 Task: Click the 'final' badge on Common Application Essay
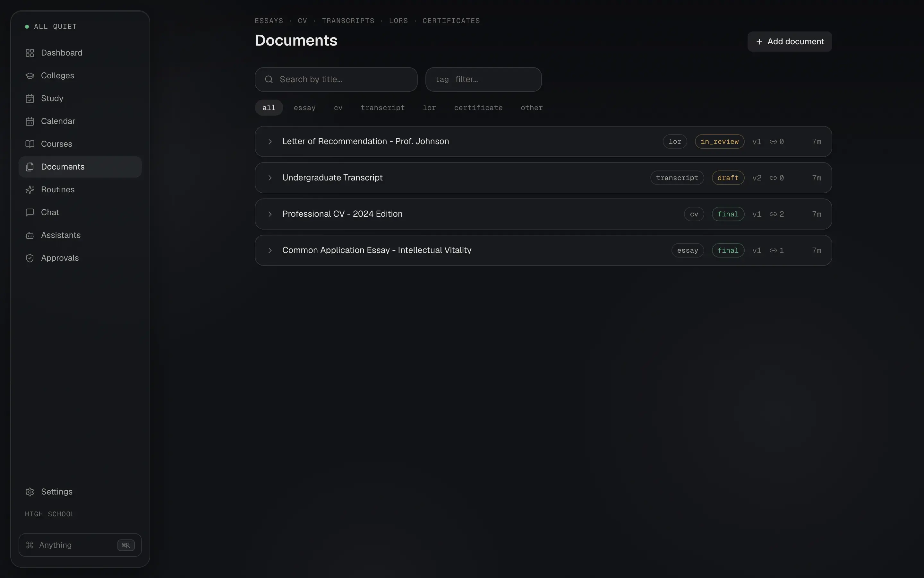point(728,250)
